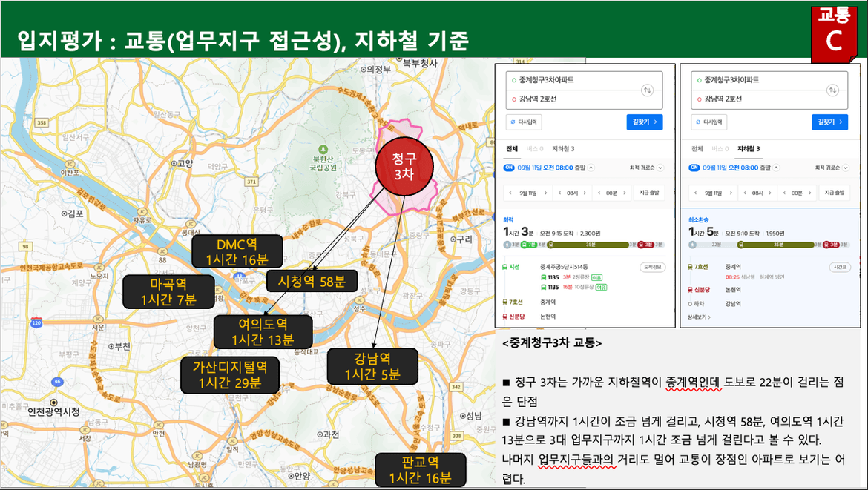This screenshot has width=868, height=490.
Task: Click 다시입력 reset button in left panel
Action: pyautogui.click(x=524, y=122)
